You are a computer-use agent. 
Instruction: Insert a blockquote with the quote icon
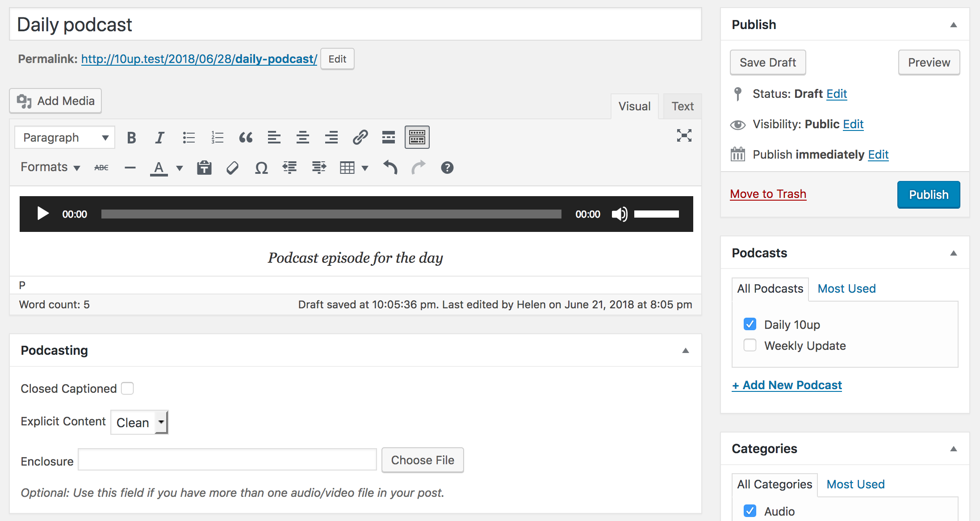[246, 137]
